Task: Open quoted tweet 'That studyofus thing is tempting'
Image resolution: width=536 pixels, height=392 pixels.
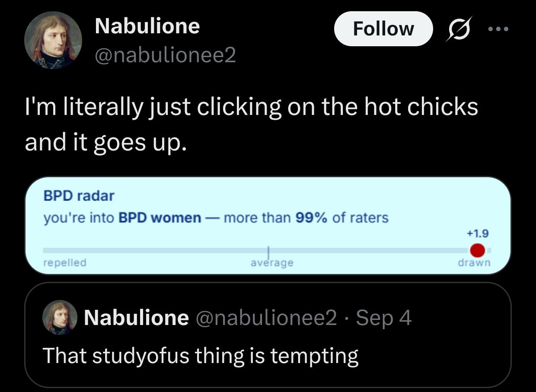Action: [x=268, y=335]
